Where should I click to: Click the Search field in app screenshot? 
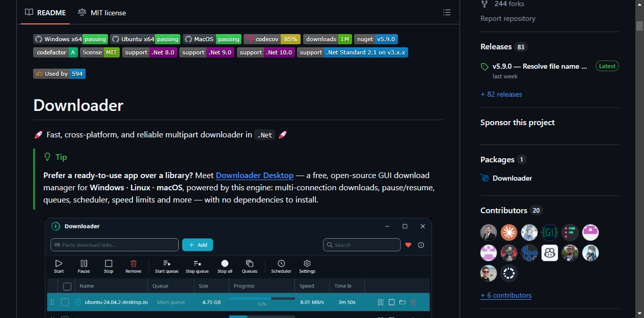coord(362,245)
